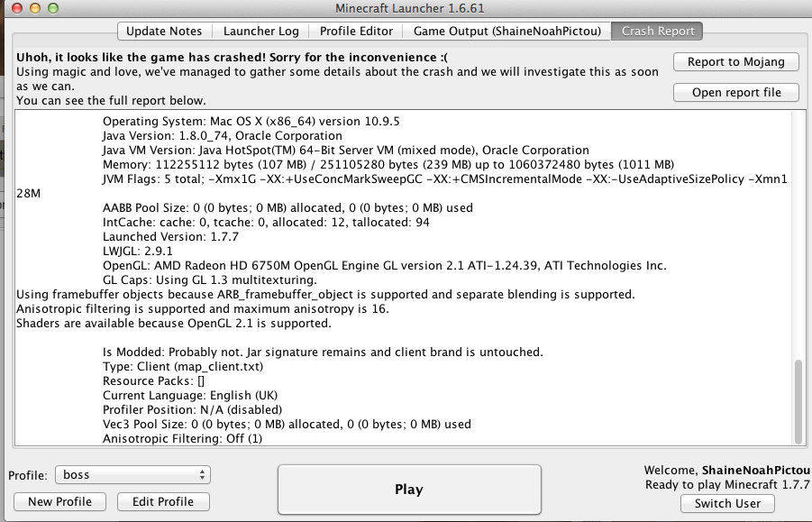Click 'Type: Client (map_client.txt)' line
This screenshot has width=812, height=522.
pos(183,367)
